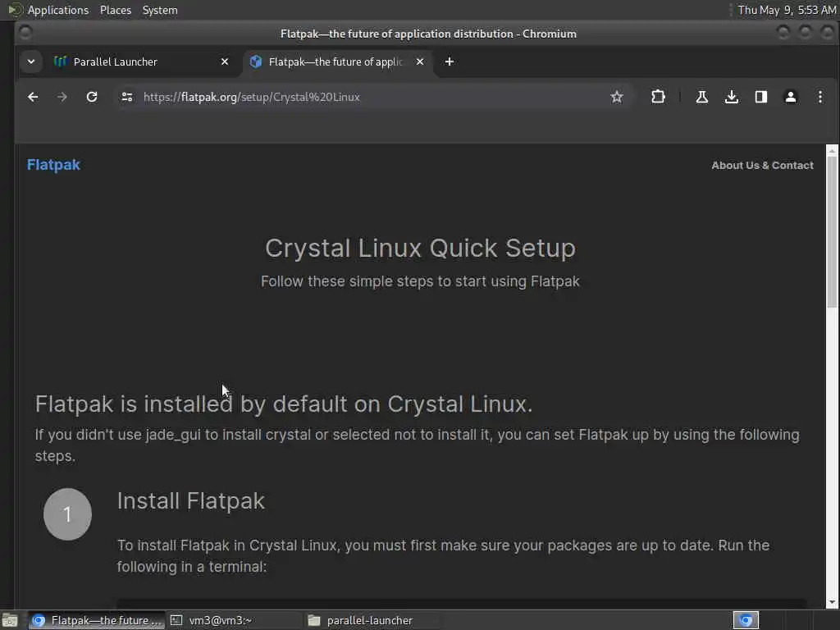Click the Flatpak home logo link

click(53, 165)
